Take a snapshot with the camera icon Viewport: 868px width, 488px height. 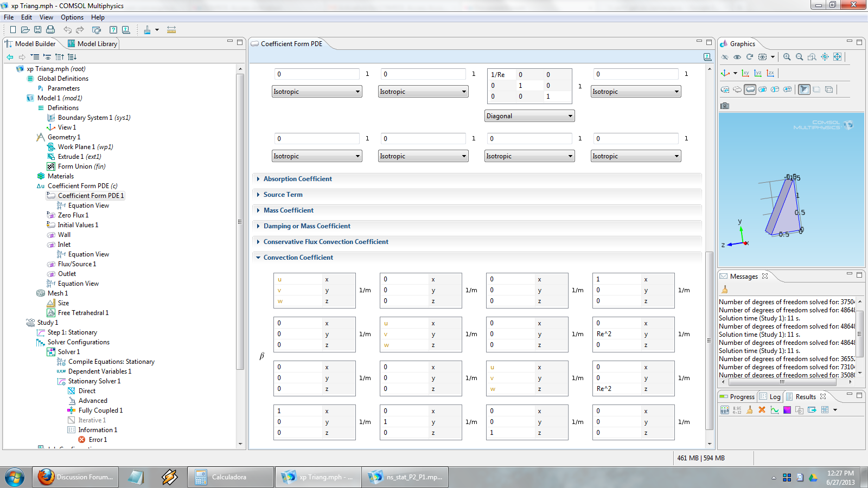(725, 106)
